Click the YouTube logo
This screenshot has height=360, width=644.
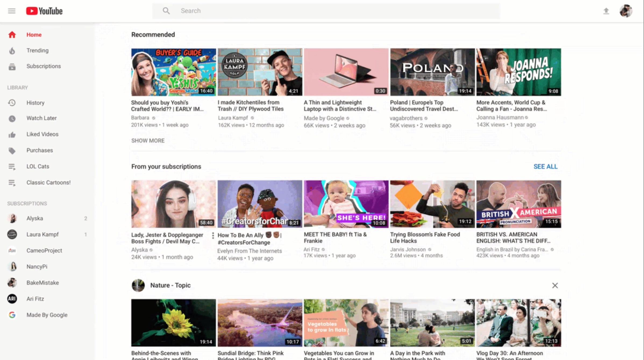[44, 11]
